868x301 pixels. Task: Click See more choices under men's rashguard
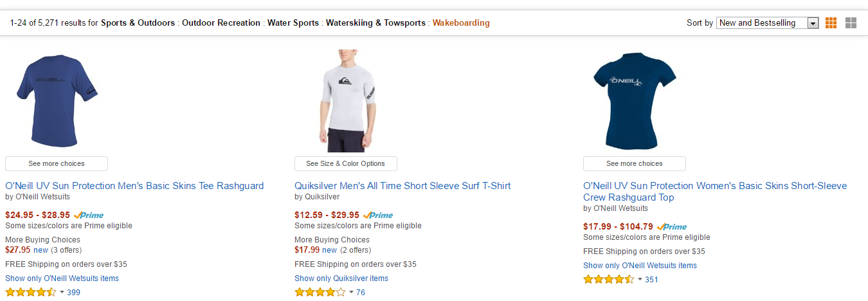(57, 163)
